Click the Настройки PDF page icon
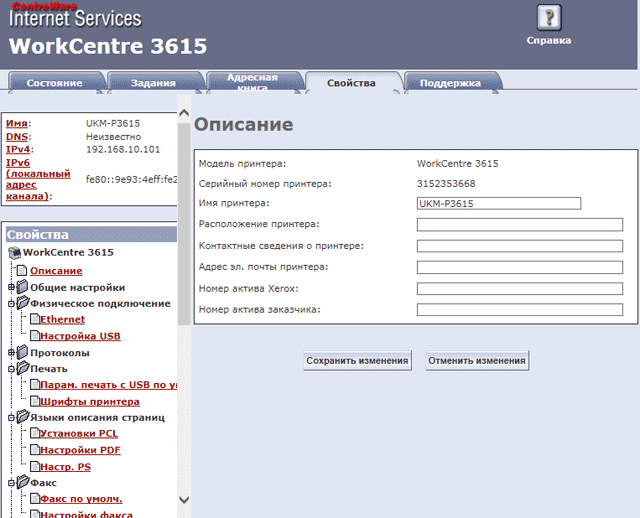The height and width of the screenshot is (518, 640). point(35,450)
